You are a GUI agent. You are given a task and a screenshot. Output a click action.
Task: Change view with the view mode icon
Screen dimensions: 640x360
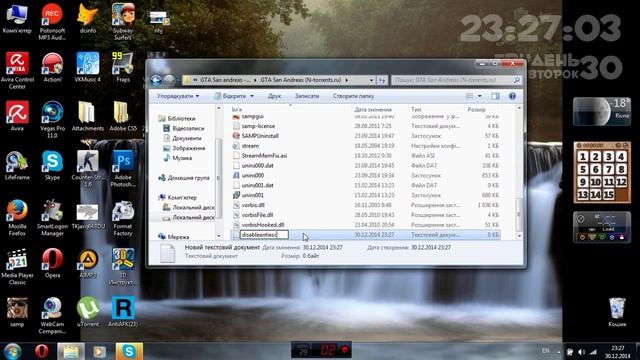tap(470, 96)
